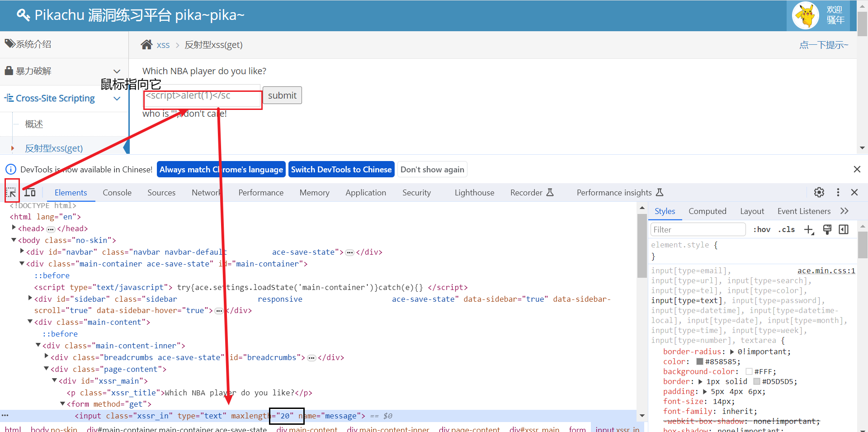This screenshot has width=868, height=432.
Task: Select the Computed styles tab
Action: click(x=708, y=211)
